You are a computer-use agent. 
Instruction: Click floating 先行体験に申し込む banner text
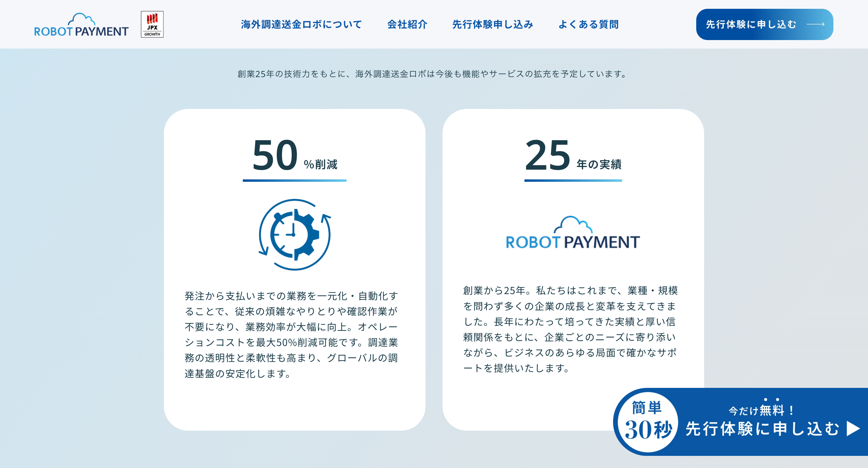click(x=762, y=429)
